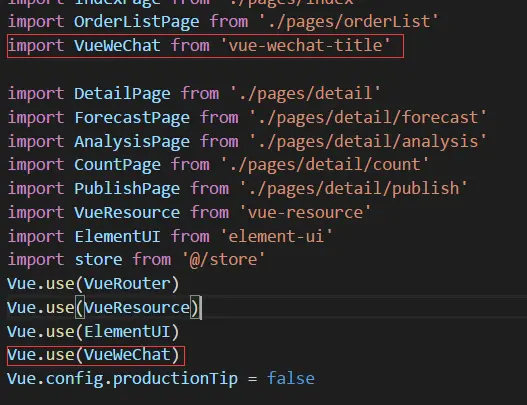
Task: Click the OrderListPage import name
Action: [136, 22]
